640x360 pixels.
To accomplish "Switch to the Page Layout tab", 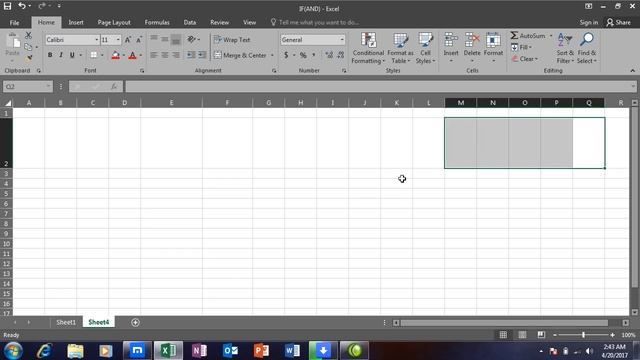I will 114,22.
